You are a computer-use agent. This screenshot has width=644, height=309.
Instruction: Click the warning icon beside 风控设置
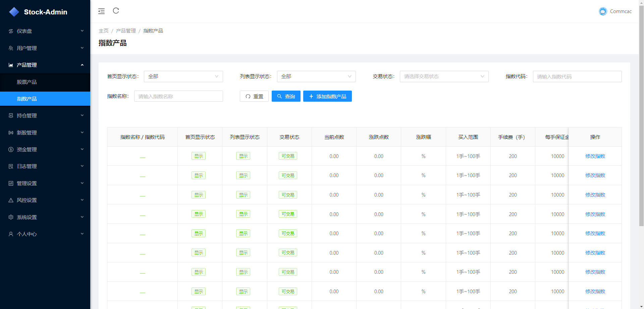tap(11, 200)
